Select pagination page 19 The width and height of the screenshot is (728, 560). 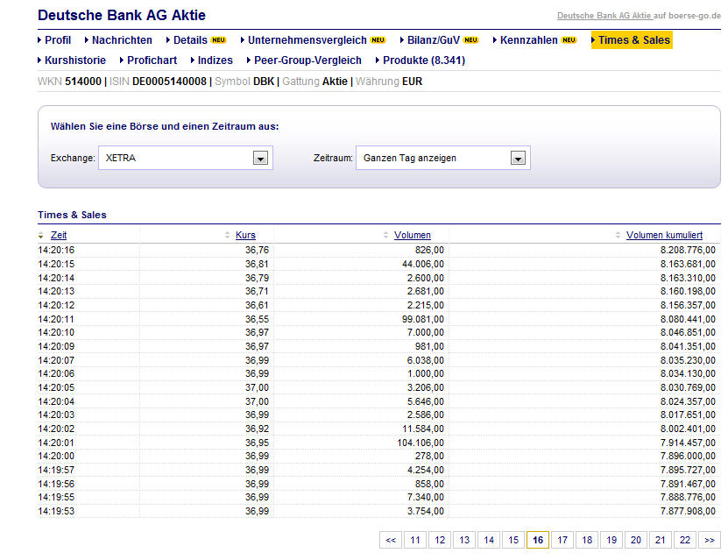611,540
